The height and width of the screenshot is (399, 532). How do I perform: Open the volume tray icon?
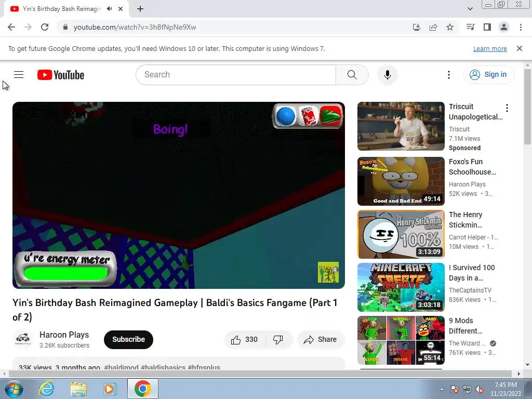click(x=480, y=389)
